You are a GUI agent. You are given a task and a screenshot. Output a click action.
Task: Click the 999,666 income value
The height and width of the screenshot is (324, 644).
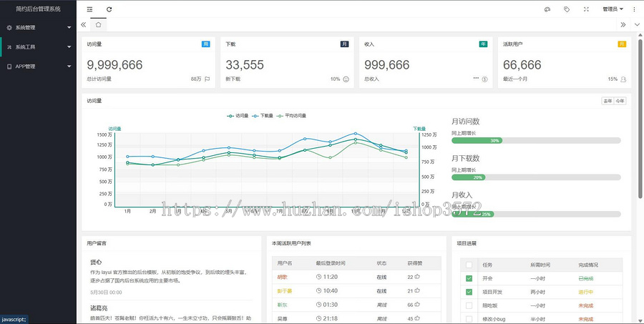point(386,65)
